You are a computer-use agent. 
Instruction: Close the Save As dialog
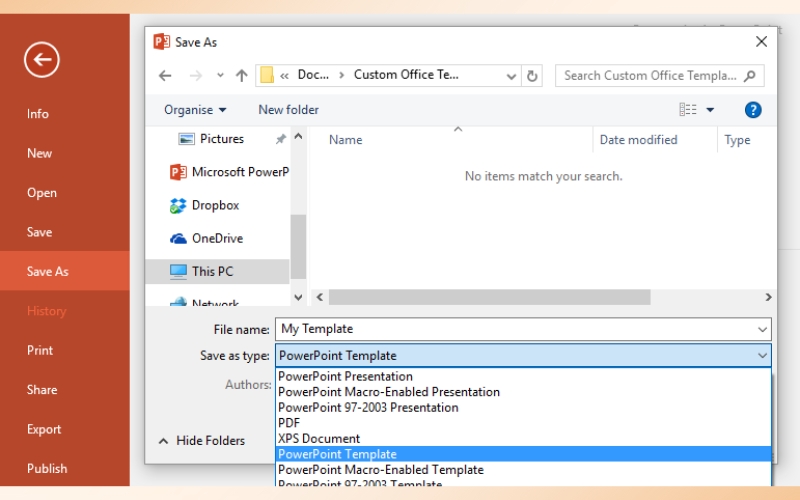tap(761, 42)
